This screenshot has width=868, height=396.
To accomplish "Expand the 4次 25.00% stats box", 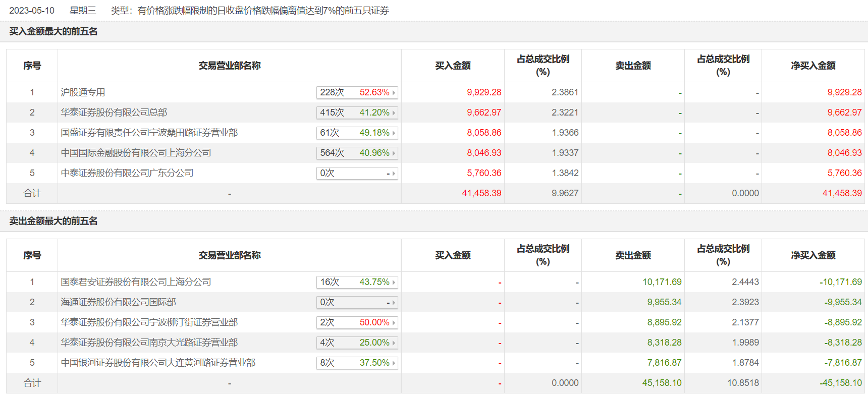I will [357, 343].
